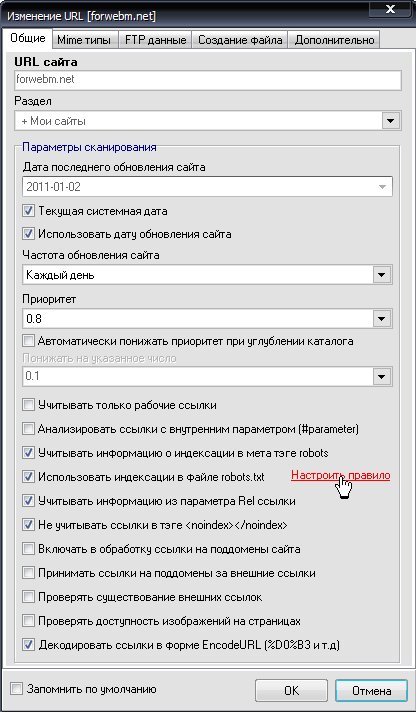Toggle robots.txt indexing checkbox
This screenshot has height=712, width=416.
pos(28,476)
